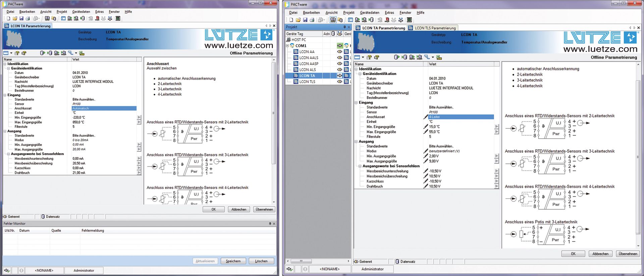Click green-yellow compare icon in left DTM toolbar
This screenshot has height=276, width=644.
coord(82,53)
